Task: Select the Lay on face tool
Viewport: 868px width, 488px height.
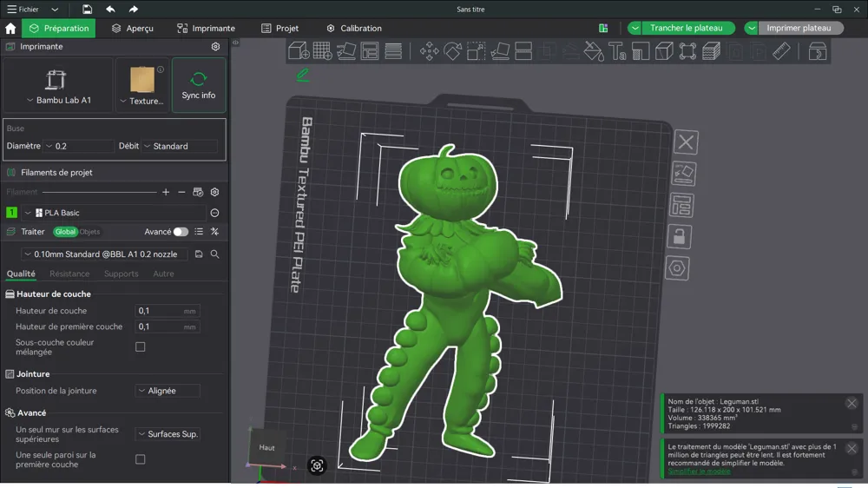Action: click(500, 51)
